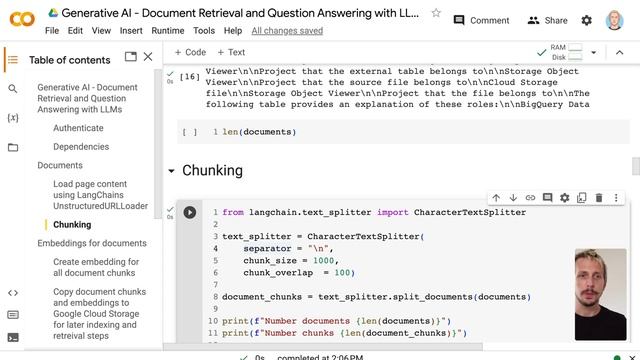Open the Variables inspector icon
This screenshot has height=360, width=640.
(13, 118)
